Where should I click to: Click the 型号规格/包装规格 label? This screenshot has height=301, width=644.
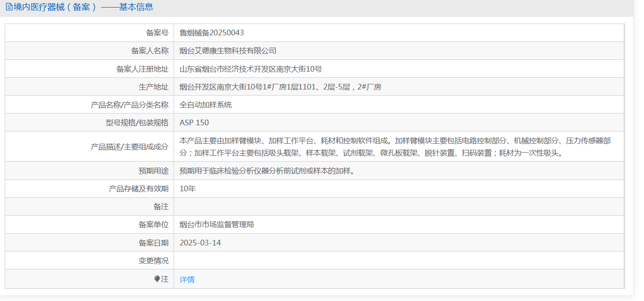(137, 122)
